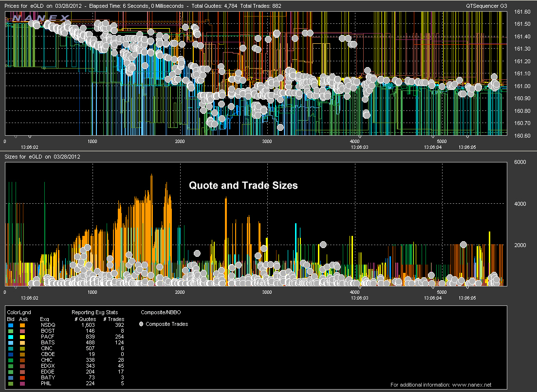The image size is (537, 392).
Task: Select the 'Exg' column header
Action: point(44,319)
